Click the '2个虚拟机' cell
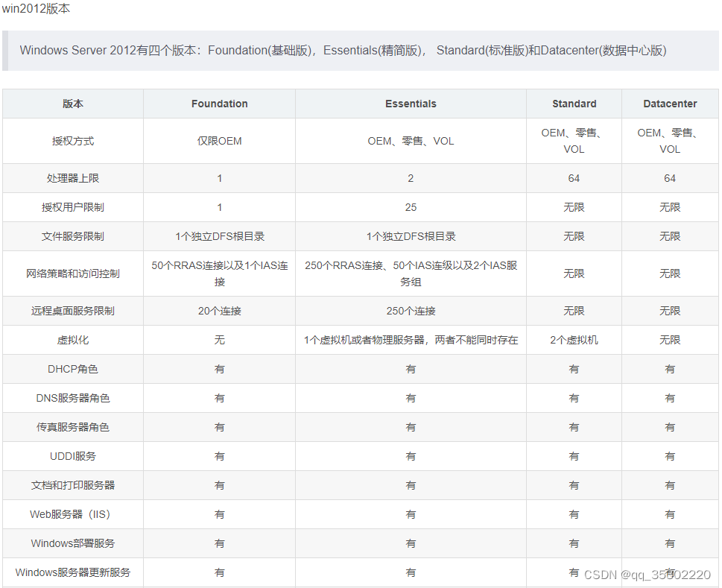Screen dimensions: 722x588 click(x=574, y=340)
